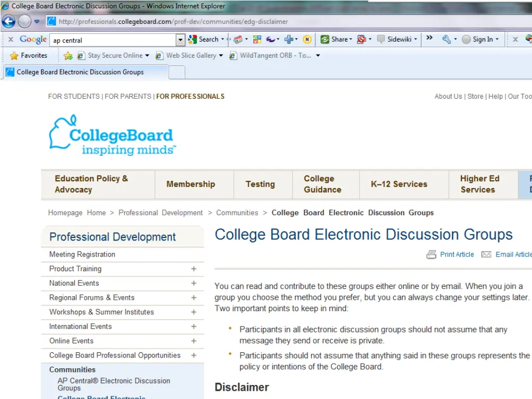532x399 pixels.
Task: Select the College Board Electronic Discussion Groups tab
Action: pyautogui.click(x=86, y=72)
